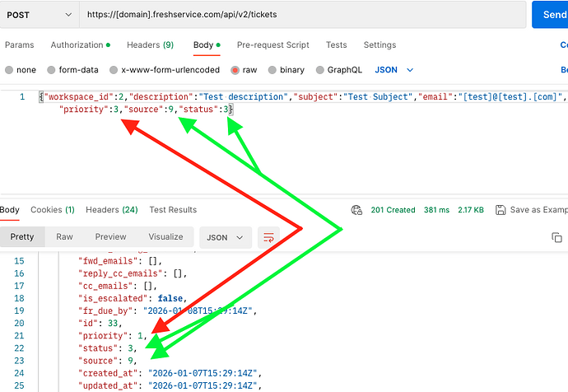Open the response Headers (24) tab
The height and width of the screenshot is (392, 568).
click(x=111, y=210)
